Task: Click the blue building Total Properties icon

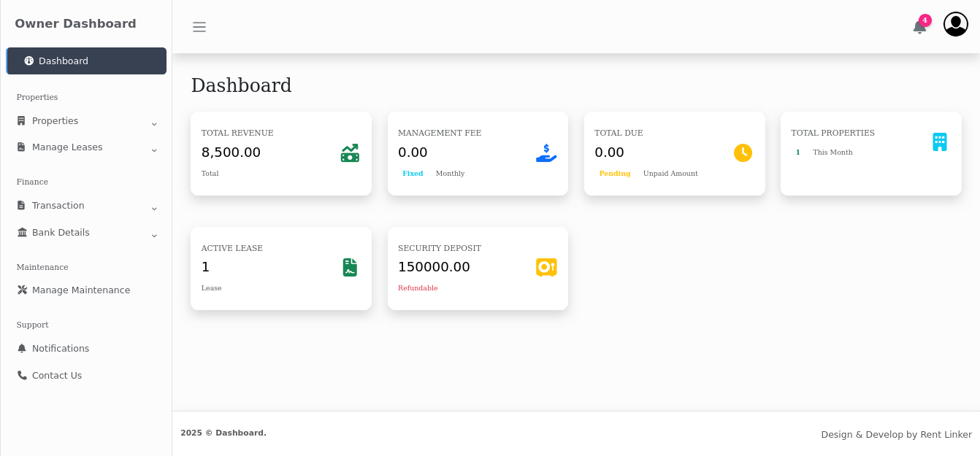Action: 939,142
